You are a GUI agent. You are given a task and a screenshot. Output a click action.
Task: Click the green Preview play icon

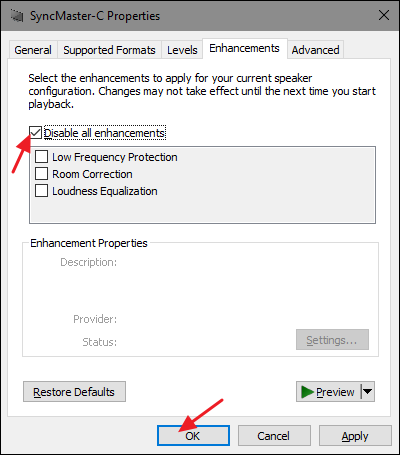pos(307,392)
